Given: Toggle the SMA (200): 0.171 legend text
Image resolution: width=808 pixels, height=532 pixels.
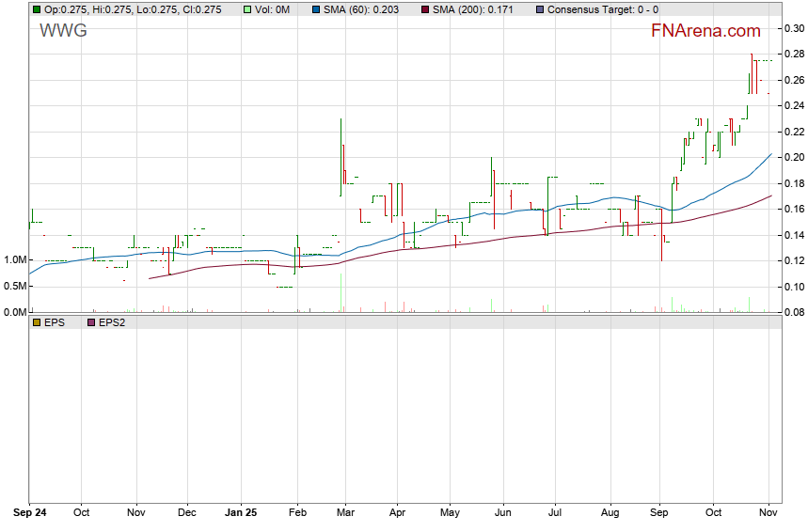Looking at the screenshot, I should click(x=474, y=9).
